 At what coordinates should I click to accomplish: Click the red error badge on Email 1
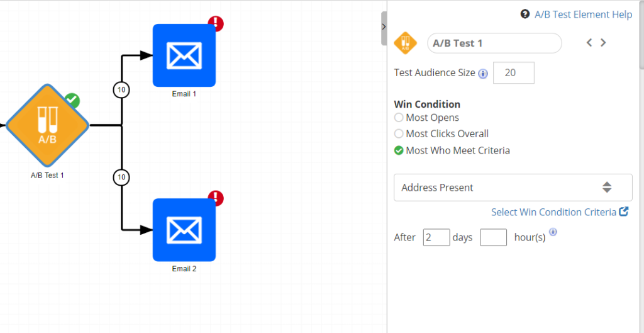[216, 24]
